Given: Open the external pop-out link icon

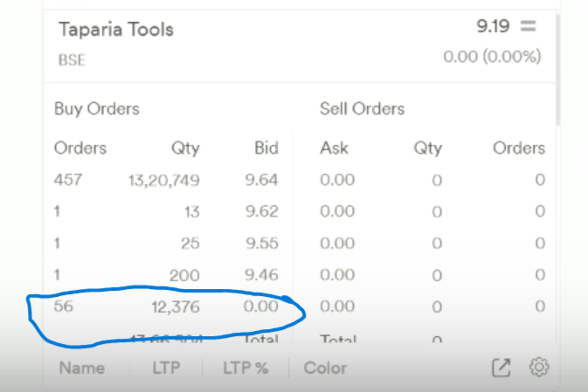Looking at the screenshot, I should [501, 368].
